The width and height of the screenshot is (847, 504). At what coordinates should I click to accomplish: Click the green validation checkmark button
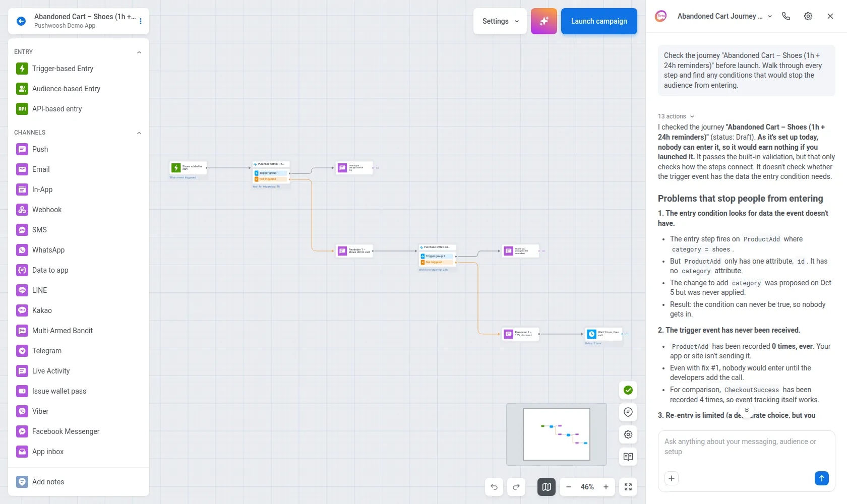point(628,390)
